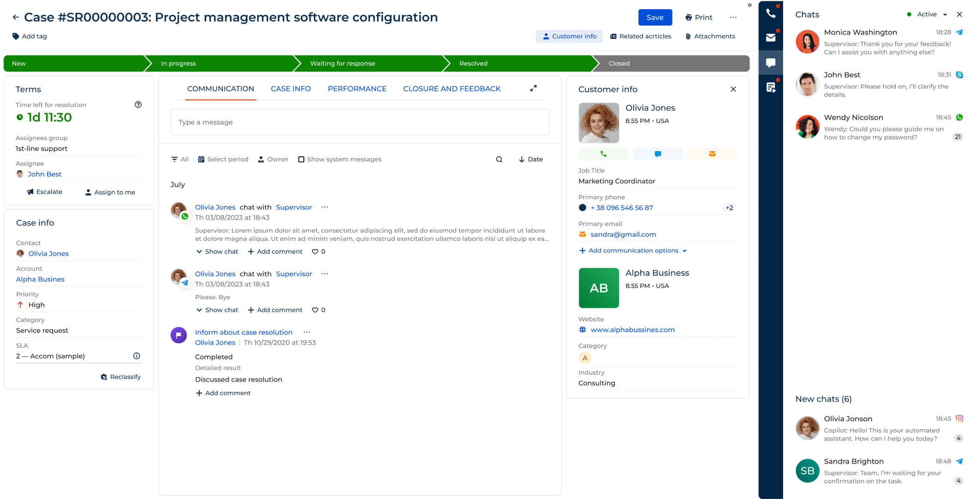Image resolution: width=980 pixels, height=499 pixels.
Task: Open the chats panel in the sidebar
Action: point(770,63)
